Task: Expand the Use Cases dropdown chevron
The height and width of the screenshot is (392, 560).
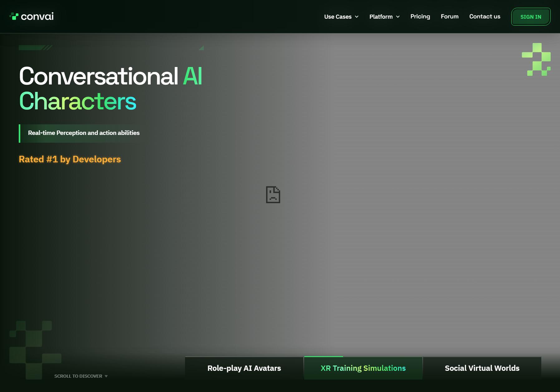Action: click(x=357, y=17)
